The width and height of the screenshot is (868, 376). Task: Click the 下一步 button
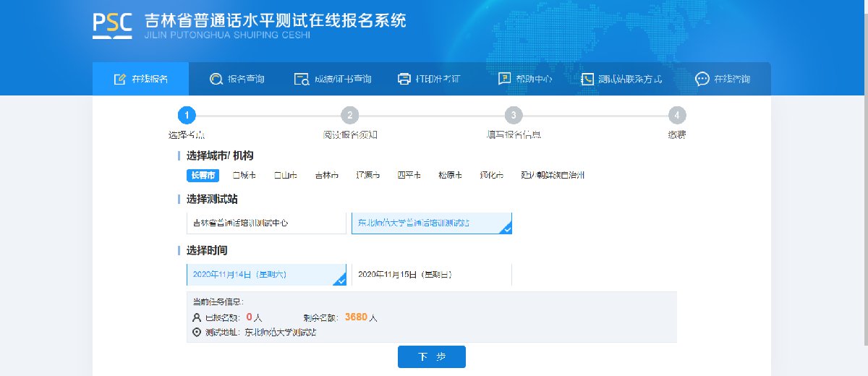431,357
